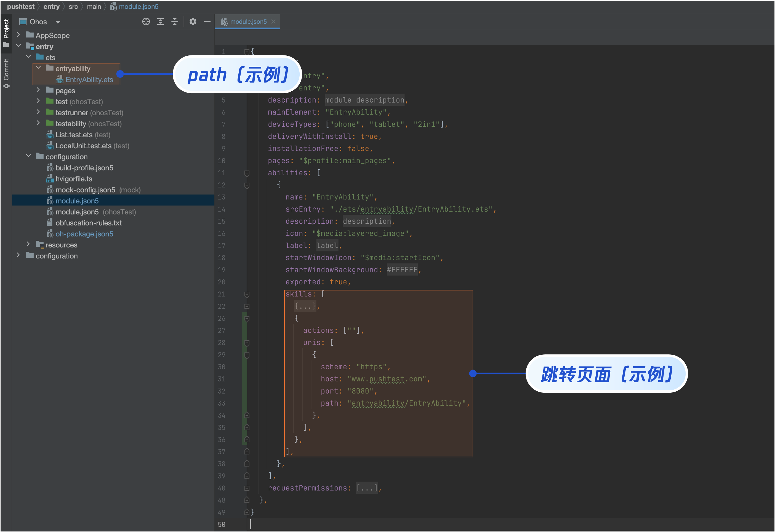Click the $media:startIcon value
775x532 pixels.
pyautogui.click(x=400, y=258)
